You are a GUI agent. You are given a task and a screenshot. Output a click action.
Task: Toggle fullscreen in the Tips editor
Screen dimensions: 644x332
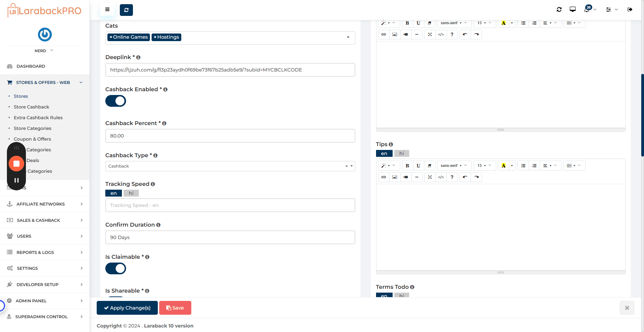tap(430, 177)
